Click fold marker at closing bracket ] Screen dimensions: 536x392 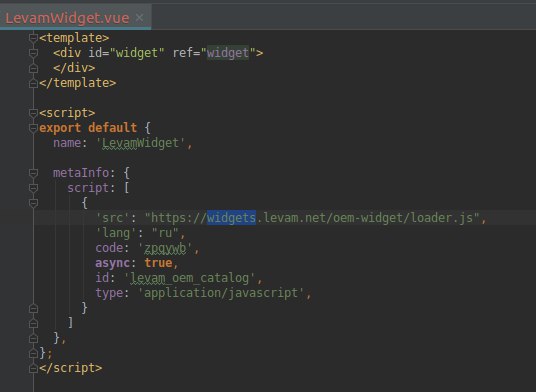coord(33,323)
